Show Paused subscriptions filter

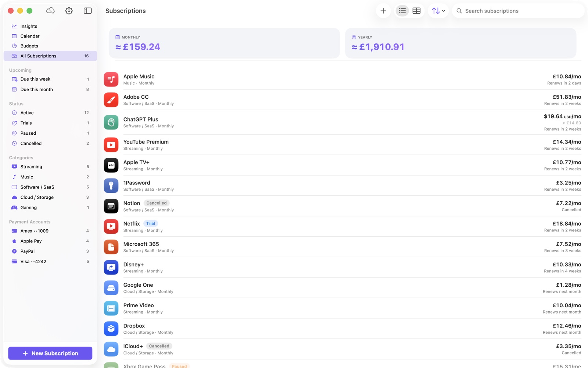point(50,133)
